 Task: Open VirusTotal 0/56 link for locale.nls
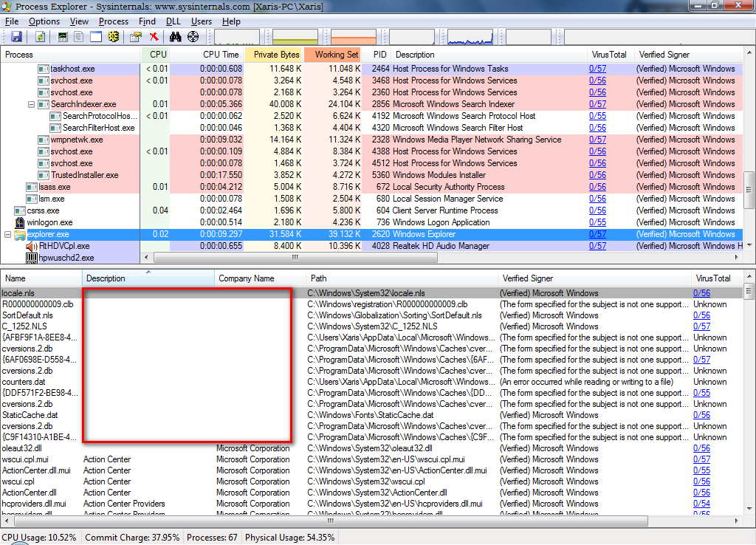tap(701, 293)
